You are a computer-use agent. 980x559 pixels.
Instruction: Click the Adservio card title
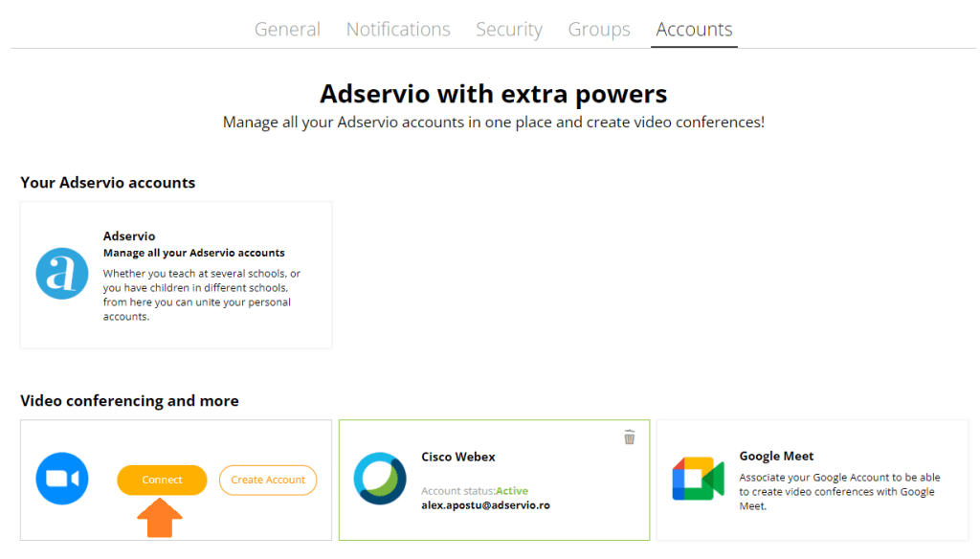tap(129, 235)
